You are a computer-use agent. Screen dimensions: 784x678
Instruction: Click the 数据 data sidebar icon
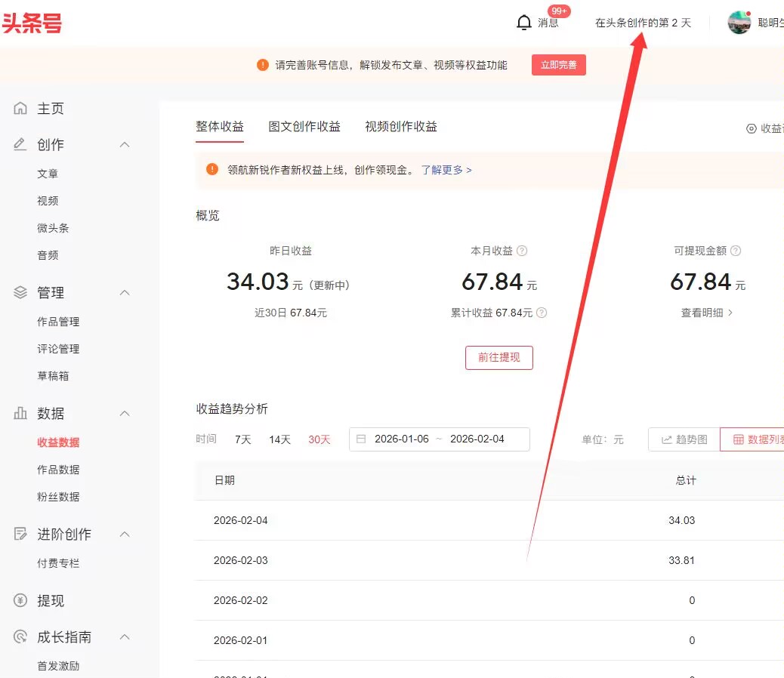click(x=20, y=413)
